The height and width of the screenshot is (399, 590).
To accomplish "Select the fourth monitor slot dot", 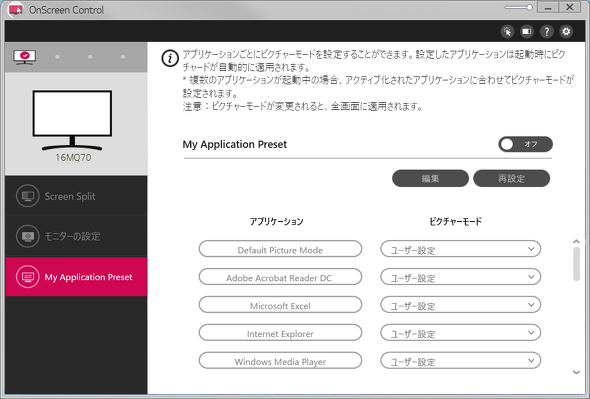I will (x=123, y=57).
